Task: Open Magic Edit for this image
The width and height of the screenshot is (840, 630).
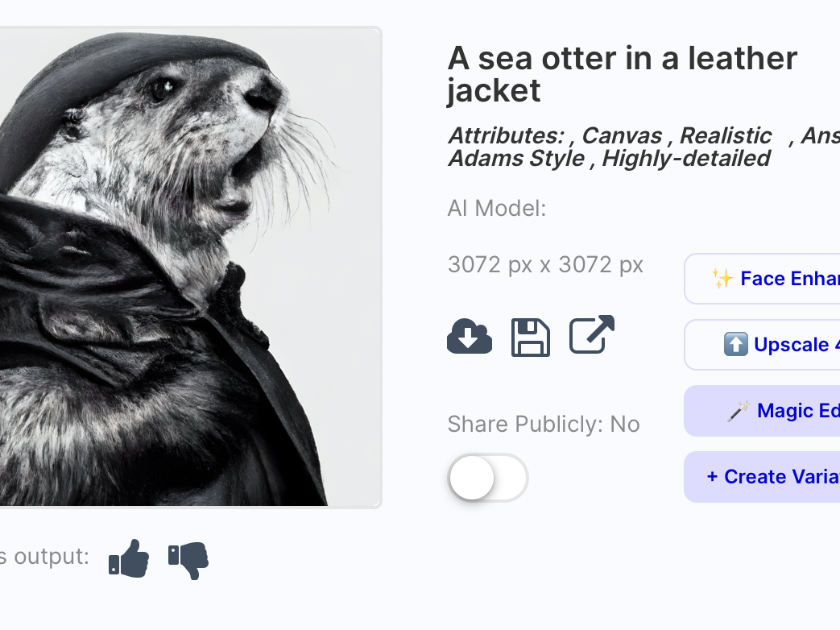Action: point(762,411)
